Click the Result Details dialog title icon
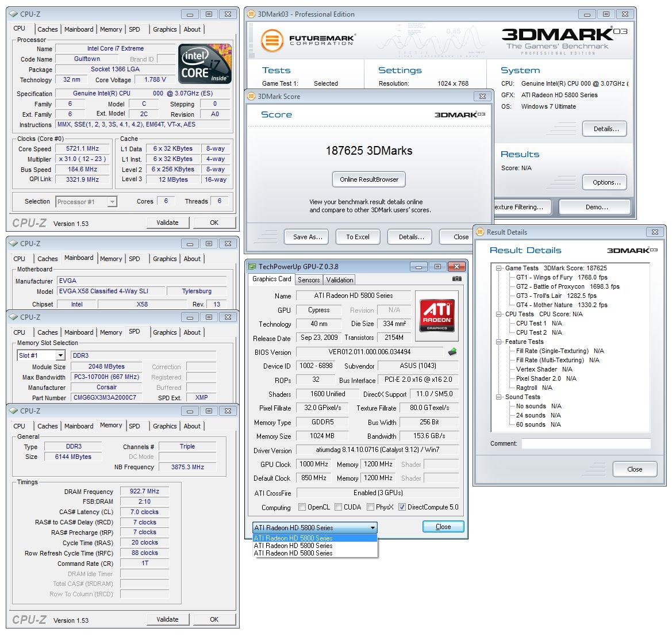Viewport: 672px width, 636px height. pyautogui.click(x=480, y=232)
